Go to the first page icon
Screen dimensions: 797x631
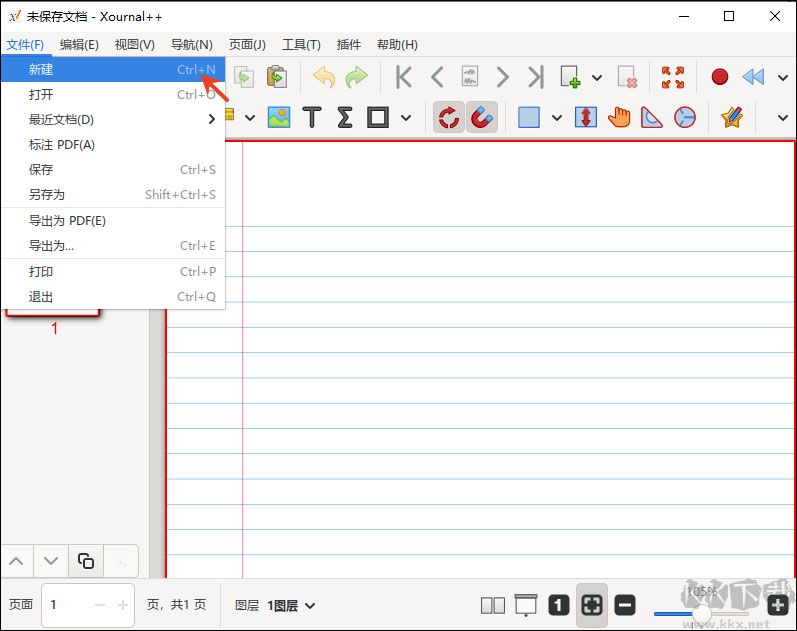(x=404, y=77)
